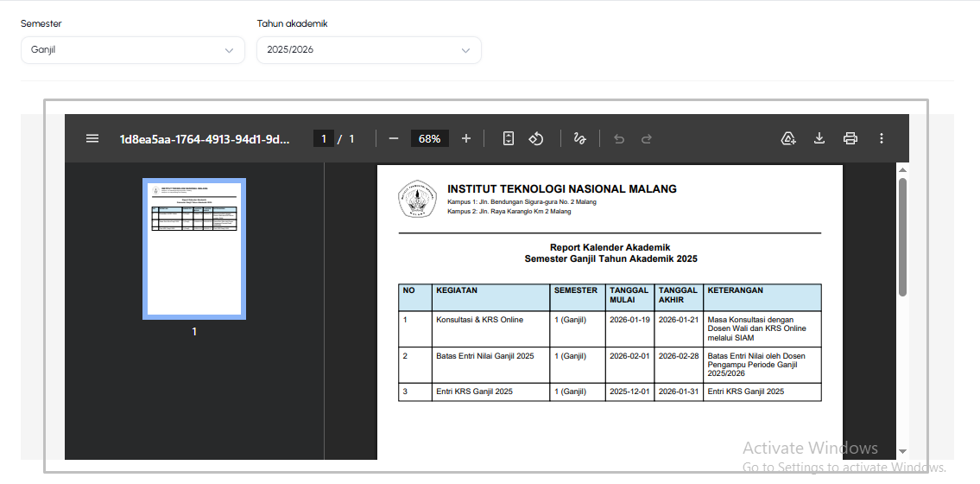Click the PDF file name title
Image resolution: width=980 pixels, height=484 pixels.
tap(205, 138)
